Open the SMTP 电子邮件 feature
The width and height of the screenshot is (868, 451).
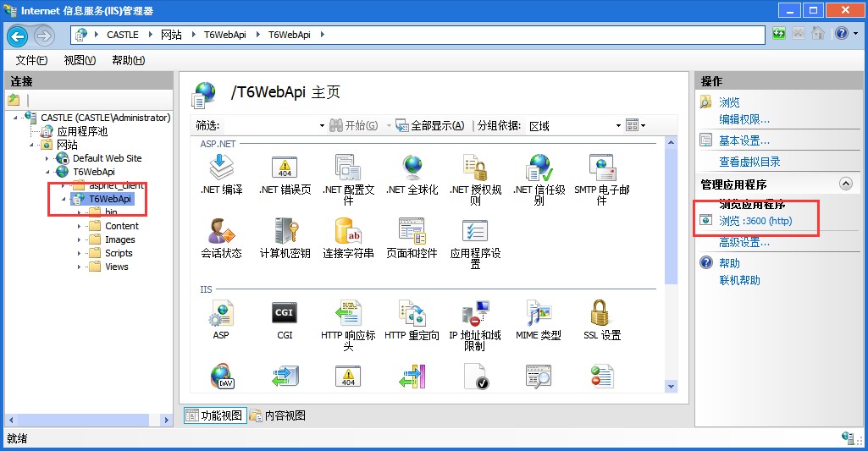[x=602, y=180]
